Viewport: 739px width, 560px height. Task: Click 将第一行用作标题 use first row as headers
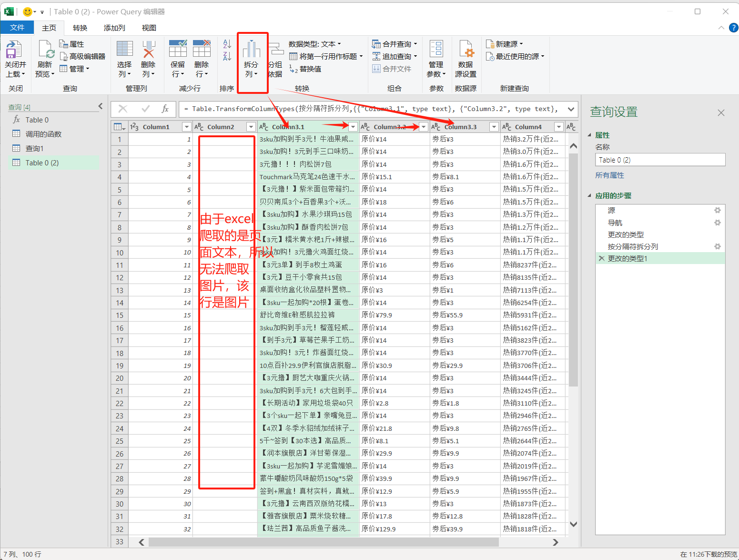pos(326,56)
